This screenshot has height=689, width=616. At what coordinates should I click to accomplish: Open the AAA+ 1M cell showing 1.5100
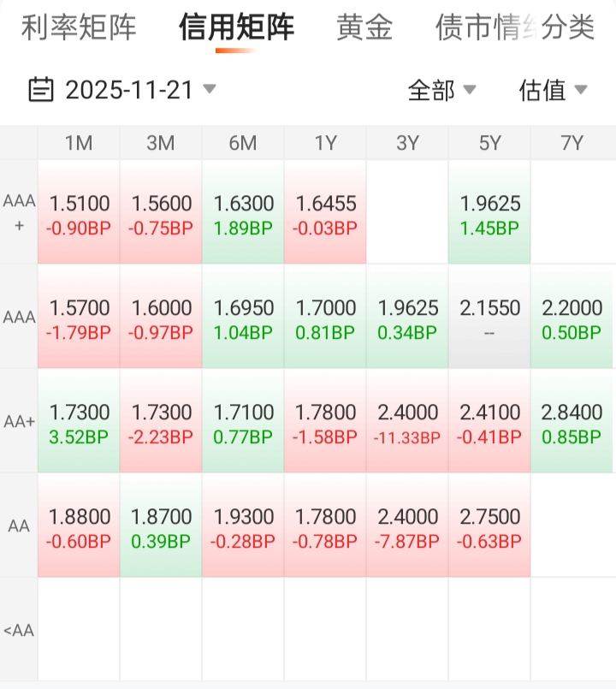pyautogui.click(x=79, y=213)
